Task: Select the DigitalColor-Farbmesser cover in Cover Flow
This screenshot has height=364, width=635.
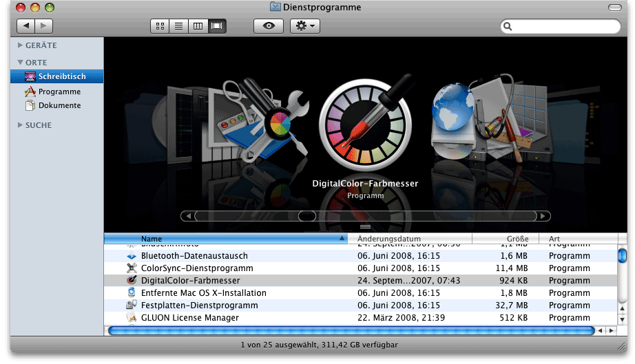Action: [x=366, y=123]
